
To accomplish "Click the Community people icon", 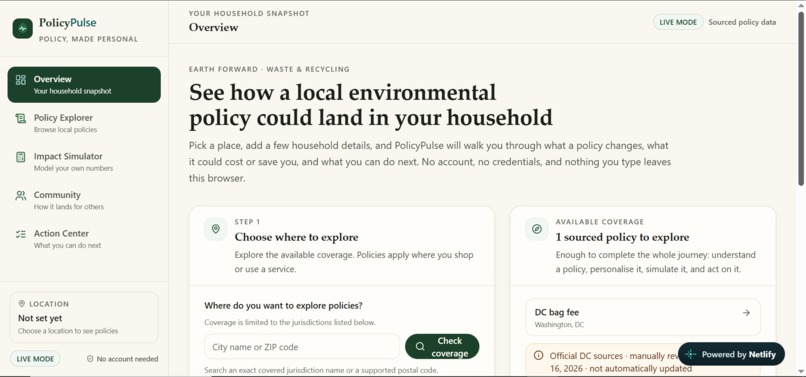I will [x=21, y=195].
